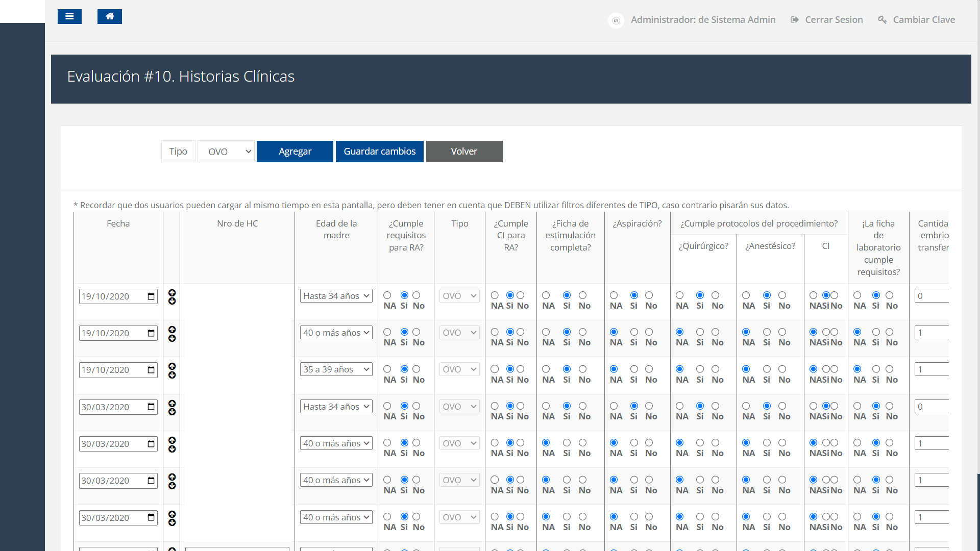The height and width of the screenshot is (551, 980).
Task: Open the calendar picker in the first row's date
Action: point(151,296)
